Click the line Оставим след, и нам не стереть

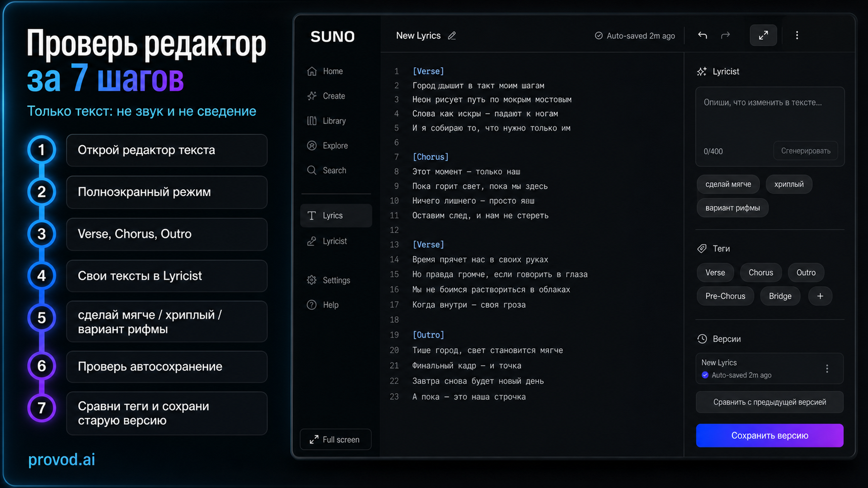[x=480, y=216]
